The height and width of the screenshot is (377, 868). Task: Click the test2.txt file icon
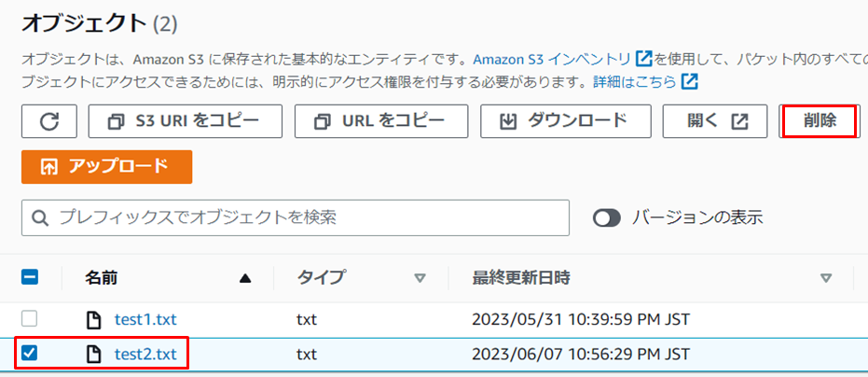[x=93, y=355]
